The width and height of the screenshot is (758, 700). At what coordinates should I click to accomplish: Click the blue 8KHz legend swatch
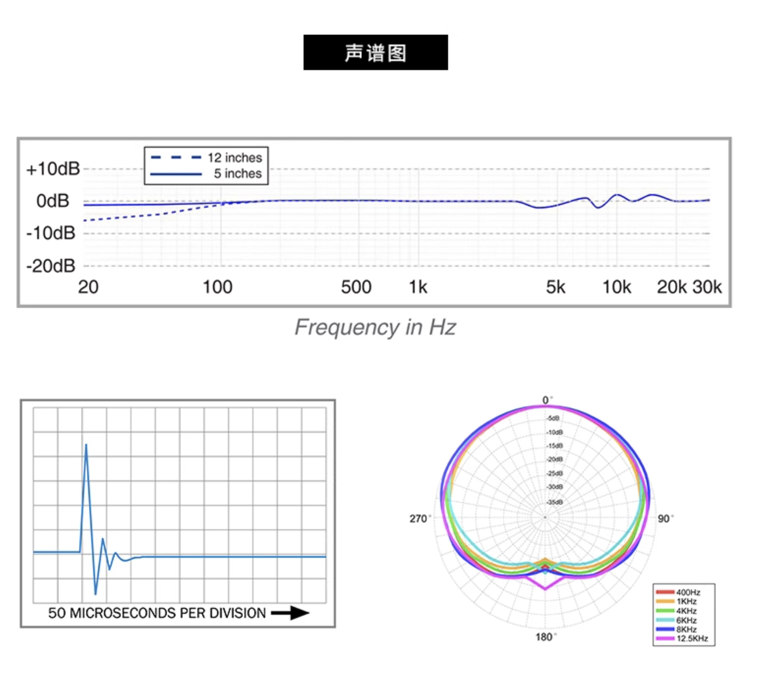(x=664, y=629)
